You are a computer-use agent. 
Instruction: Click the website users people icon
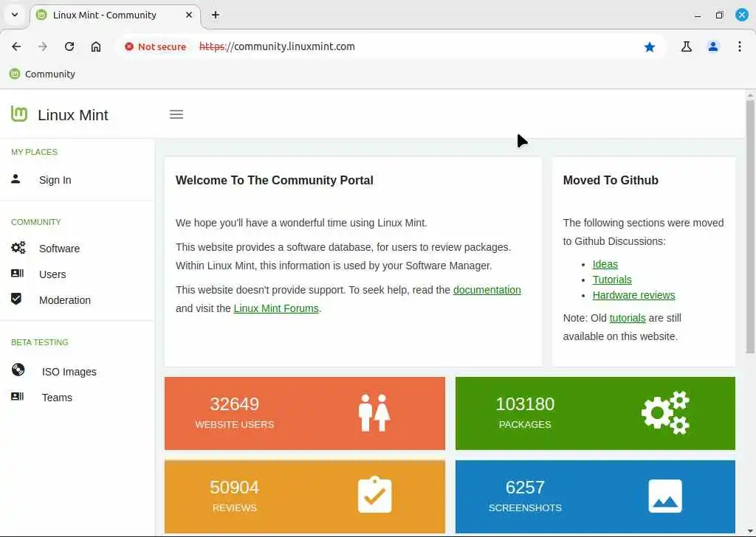coord(374,413)
